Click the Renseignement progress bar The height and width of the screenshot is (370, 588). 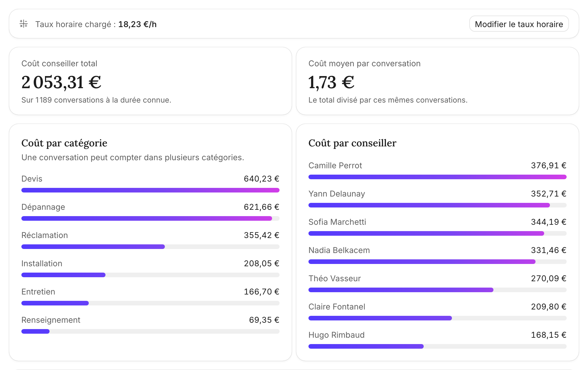150,331
